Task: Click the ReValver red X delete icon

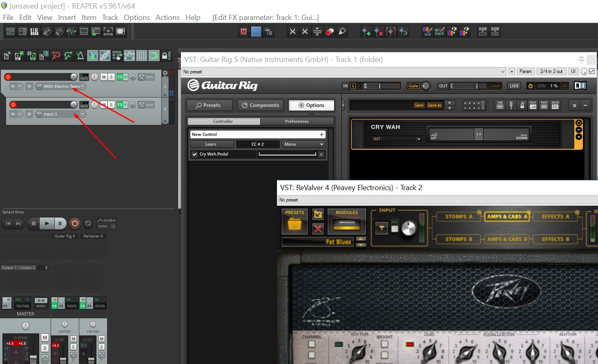Action: click(x=318, y=229)
